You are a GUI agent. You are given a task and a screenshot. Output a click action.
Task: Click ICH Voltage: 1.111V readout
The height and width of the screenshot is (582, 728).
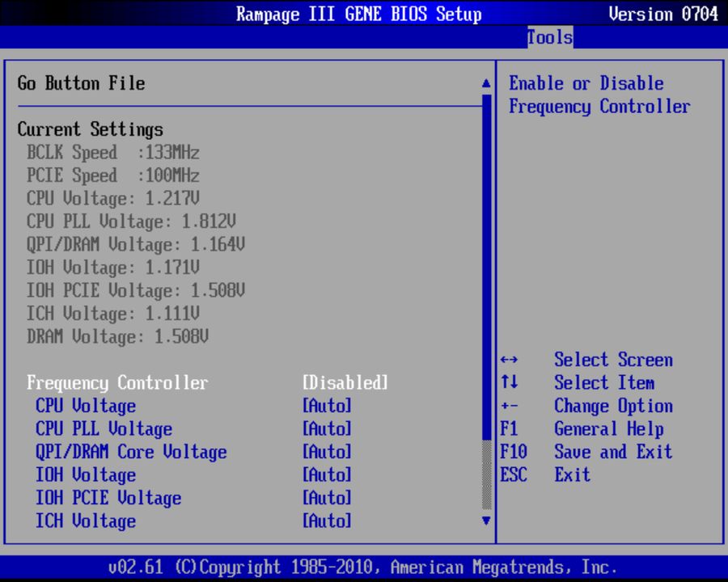113,314
